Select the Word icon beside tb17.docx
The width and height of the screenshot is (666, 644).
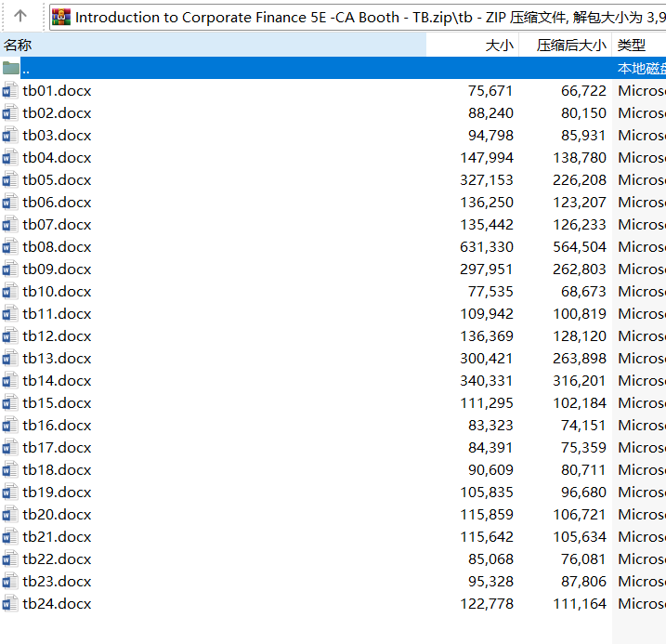coord(10,447)
